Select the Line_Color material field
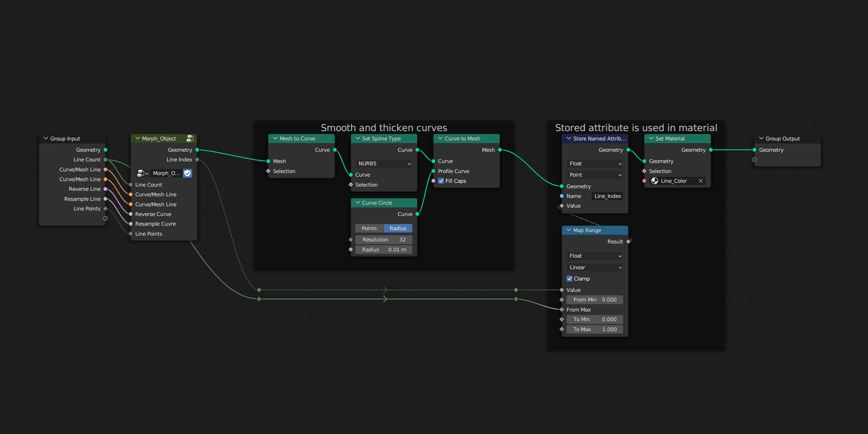Screen dimensions: 868x434 click(677, 181)
